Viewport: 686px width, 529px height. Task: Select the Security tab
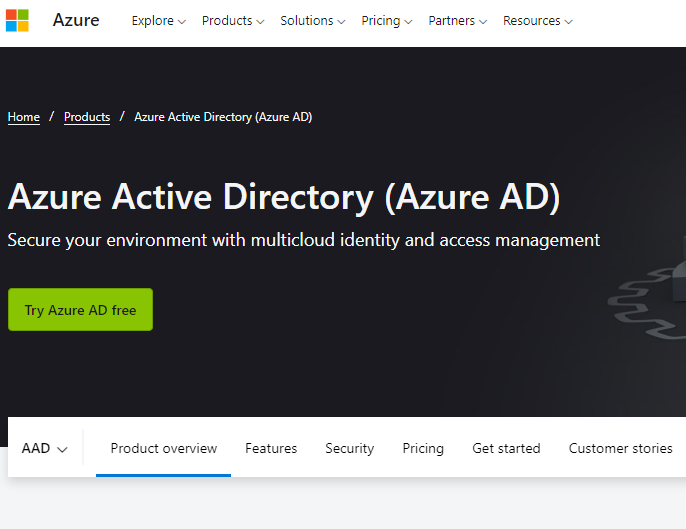[349, 449]
